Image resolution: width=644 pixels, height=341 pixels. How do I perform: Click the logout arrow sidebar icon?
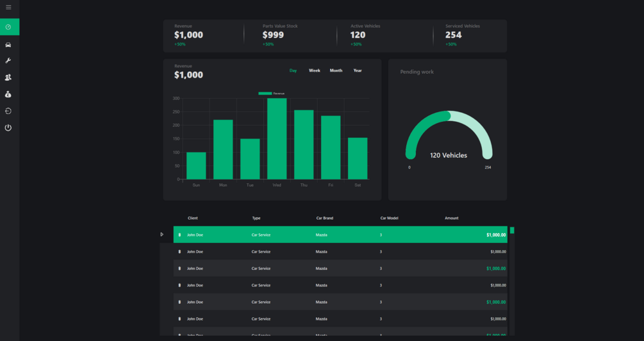(x=8, y=111)
